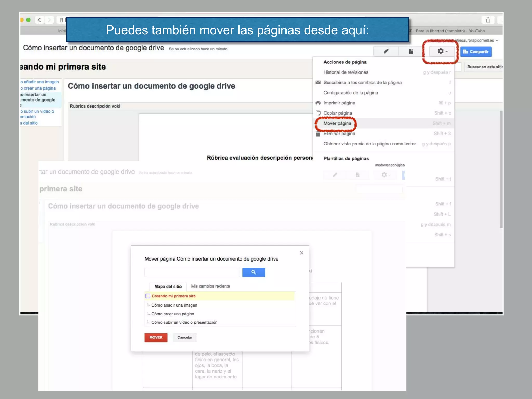Viewport: 532px width, 399px height.
Task: Click the green macOS zoom window button
Action: click(29, 20)
